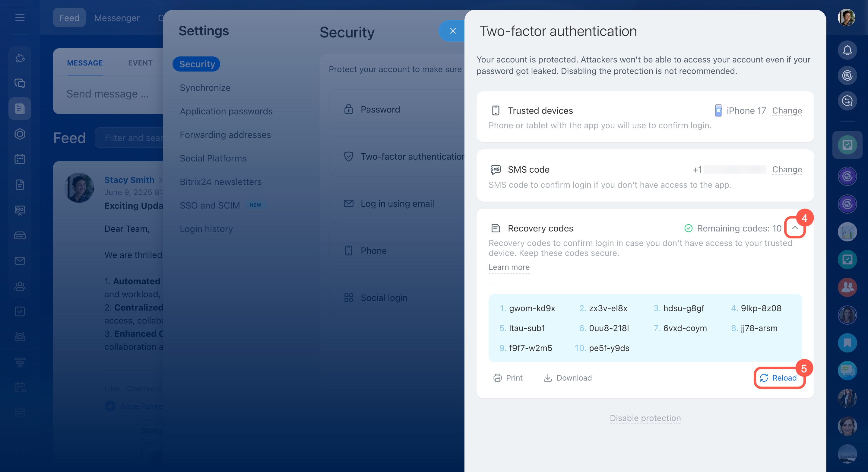The image size is (868, 472).
Task: Click the Reload recovery codes button
Action: 778,378
